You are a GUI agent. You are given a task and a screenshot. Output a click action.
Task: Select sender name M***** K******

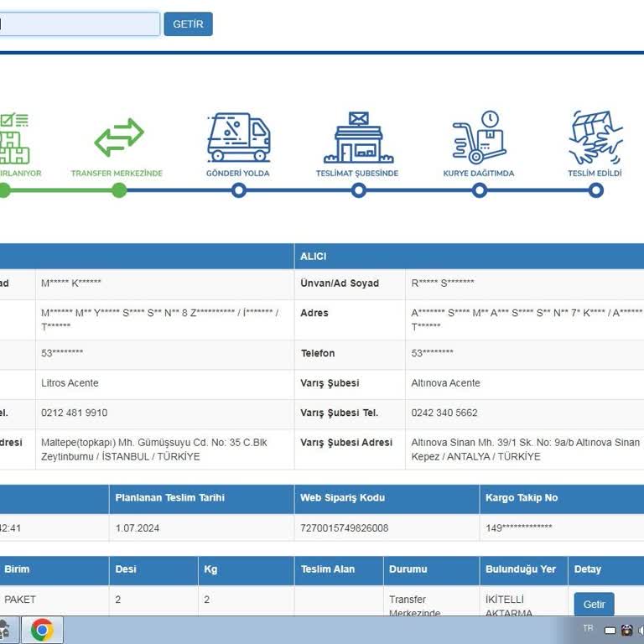pyautogui.click(x=71, y=283)
